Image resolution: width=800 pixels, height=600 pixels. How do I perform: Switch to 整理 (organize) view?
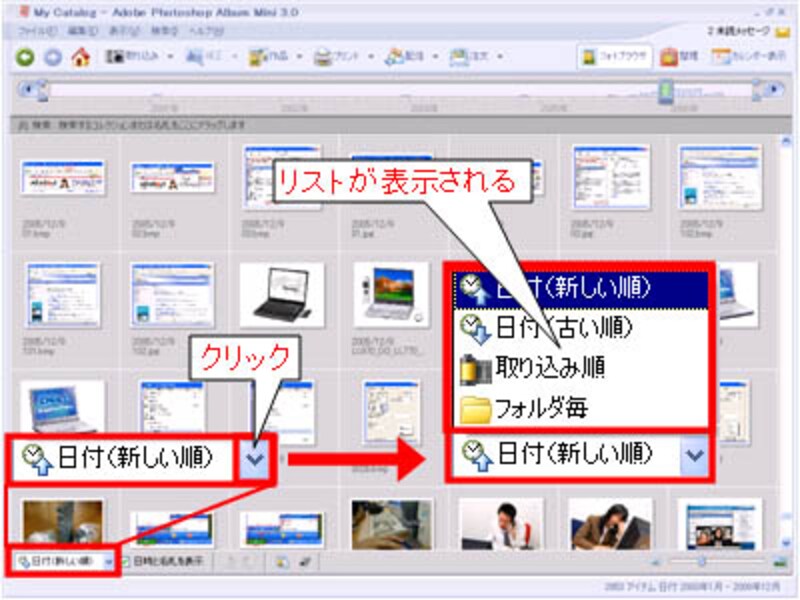pos(679,57)
